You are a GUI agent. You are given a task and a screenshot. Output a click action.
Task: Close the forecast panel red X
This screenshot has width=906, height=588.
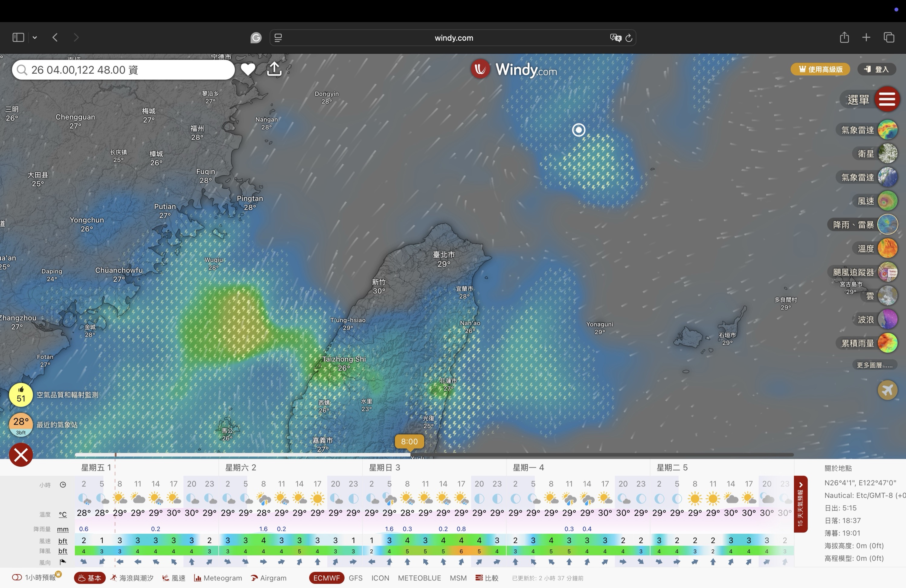pos(21,455)
